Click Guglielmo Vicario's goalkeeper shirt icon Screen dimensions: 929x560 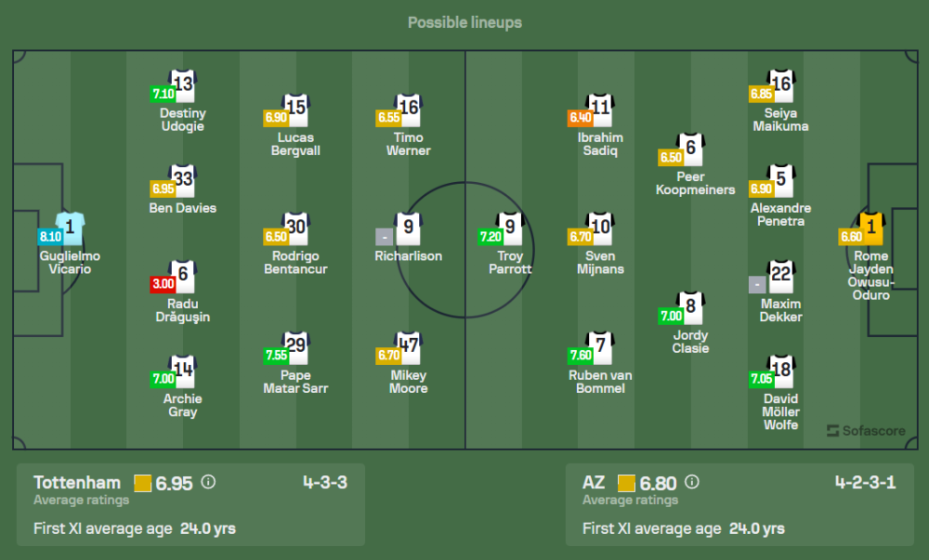(x=70, y=227)
